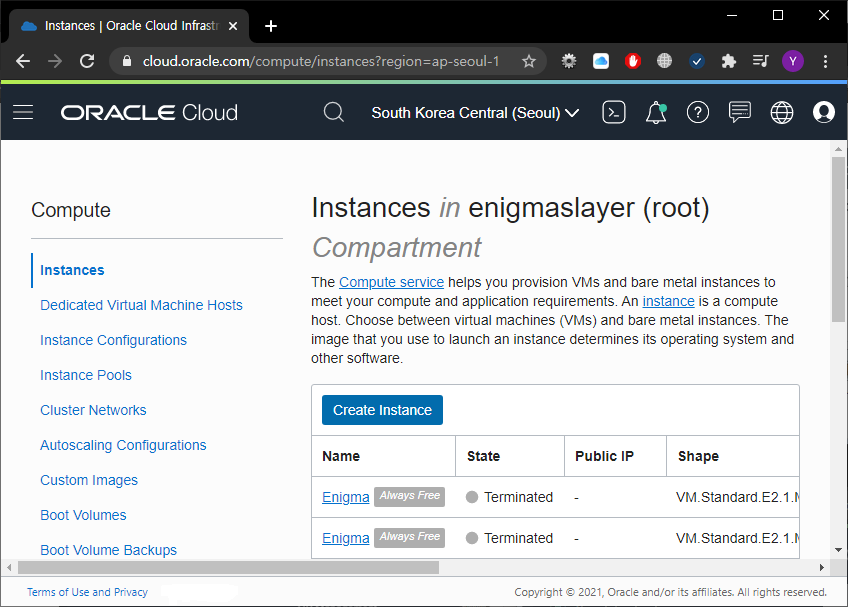This screenshot has width=848, height=607.
Task: Click the Create Instance button
Action: coord(382,410)
